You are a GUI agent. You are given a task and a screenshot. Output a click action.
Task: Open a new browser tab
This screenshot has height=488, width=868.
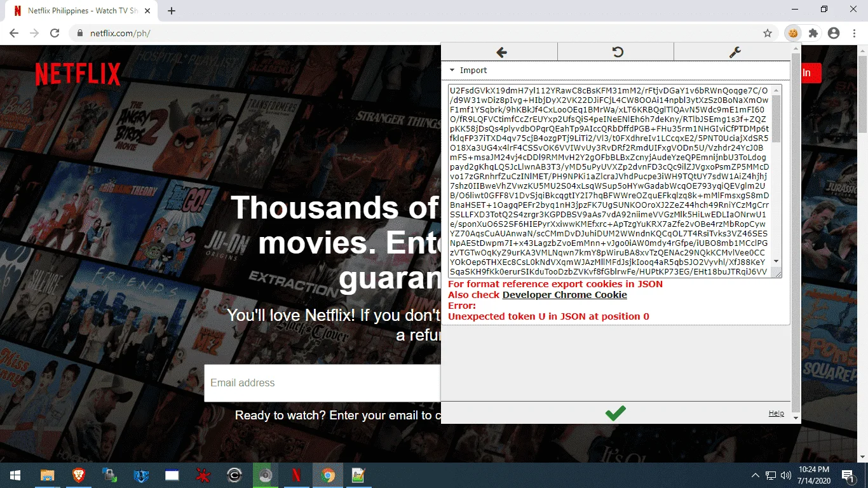(x=172, y=11)
